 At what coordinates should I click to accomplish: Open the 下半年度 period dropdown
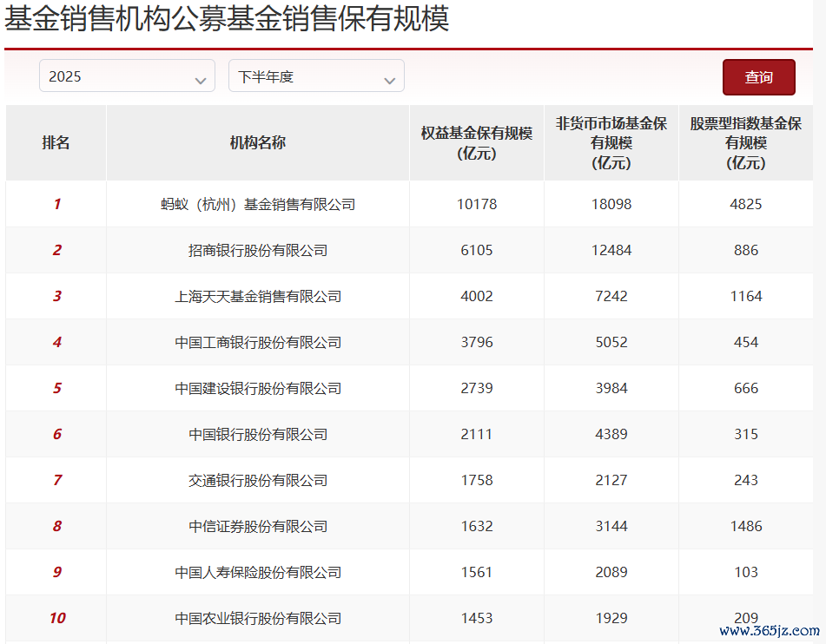coord(316,76)
